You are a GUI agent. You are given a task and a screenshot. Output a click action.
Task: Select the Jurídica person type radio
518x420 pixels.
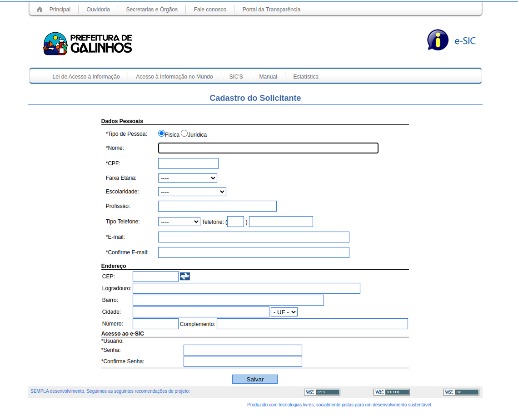(x=184, y=133)
